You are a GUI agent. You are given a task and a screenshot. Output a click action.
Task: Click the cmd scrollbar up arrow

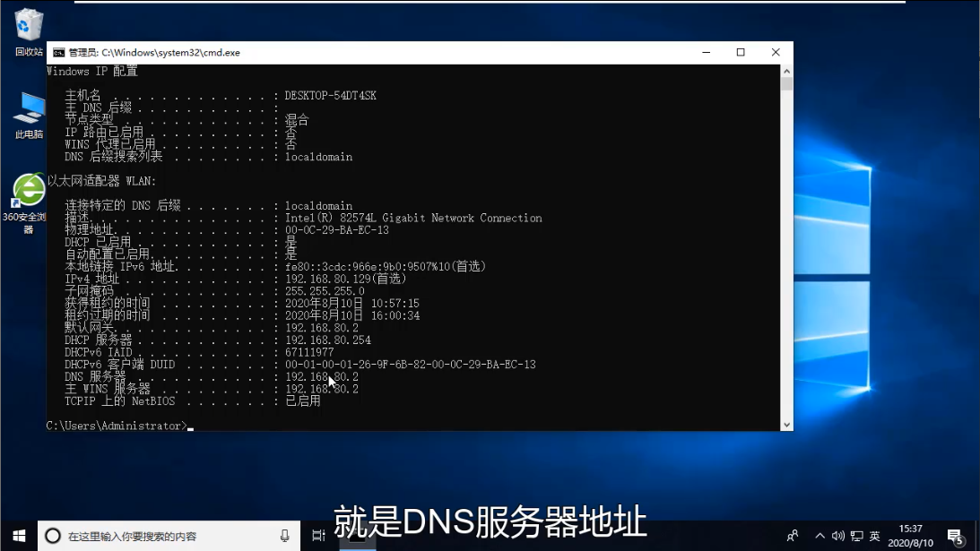787,71
